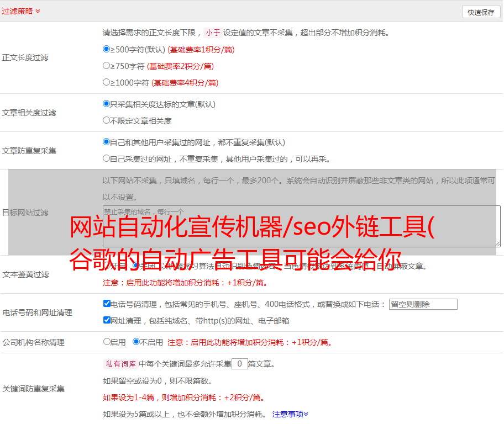Collapse the 过滤策略 section header
This screenshot has width=504, height=424.
click(x=21, y=11)
